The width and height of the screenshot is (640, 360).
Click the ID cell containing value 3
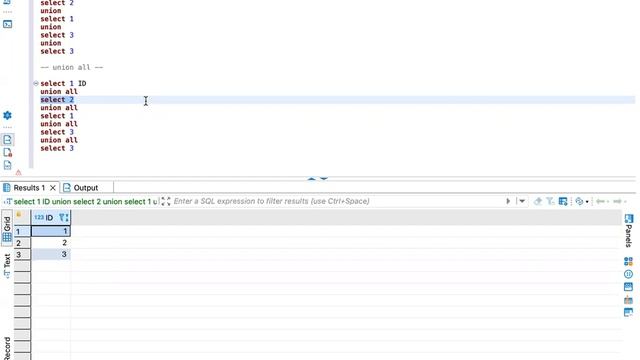click(51, 254)
